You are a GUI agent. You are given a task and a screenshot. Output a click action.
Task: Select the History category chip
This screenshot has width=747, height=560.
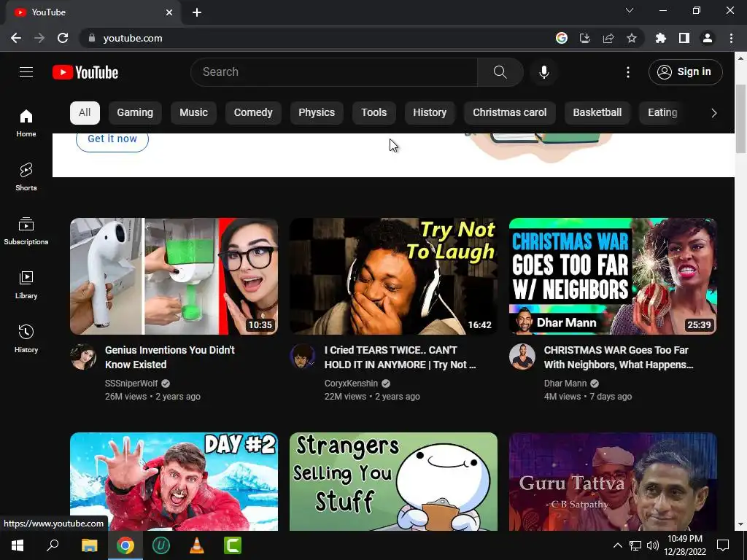(430, 113)
